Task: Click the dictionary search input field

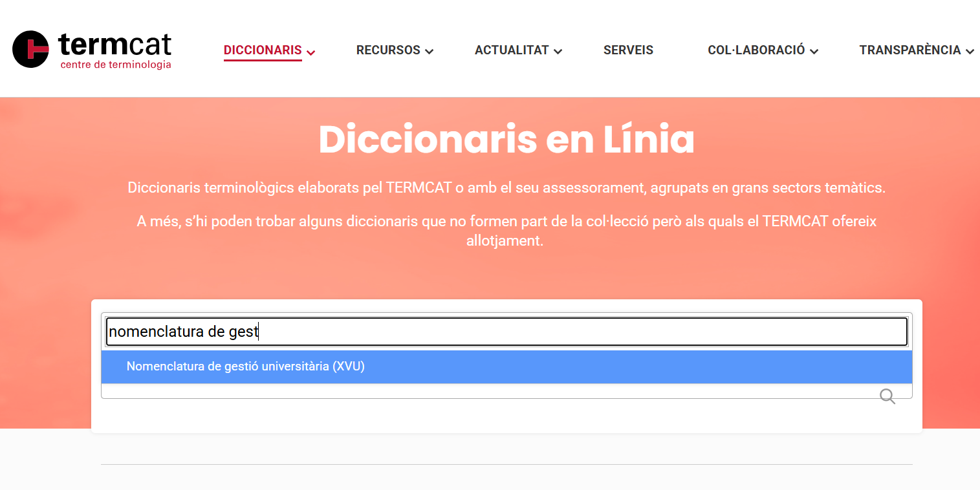Action: [x=506, y=332]
